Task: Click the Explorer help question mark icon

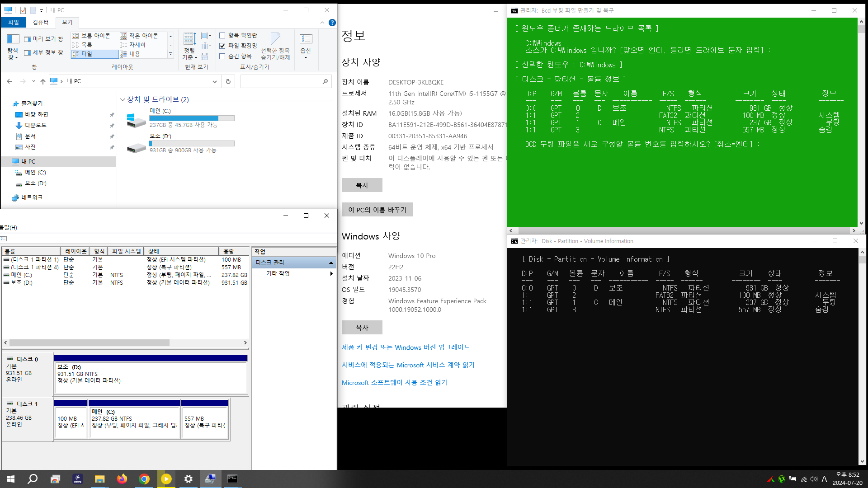Action: pyautogui.click(x=332, y=23)
